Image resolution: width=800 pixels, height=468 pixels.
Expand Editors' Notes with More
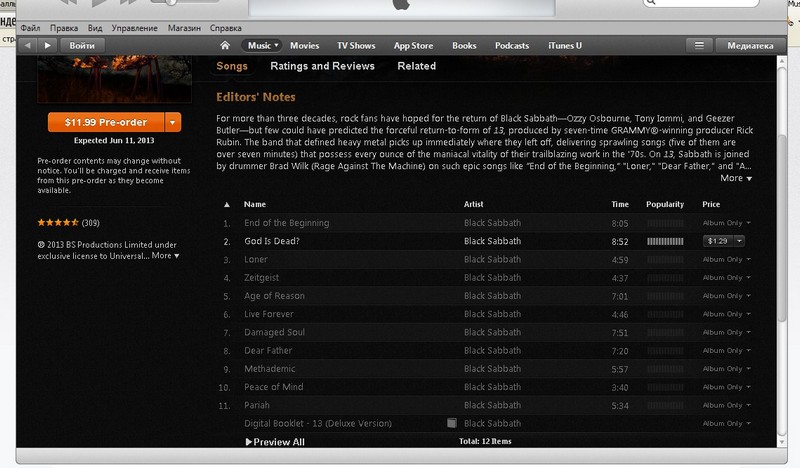[736, 178]
